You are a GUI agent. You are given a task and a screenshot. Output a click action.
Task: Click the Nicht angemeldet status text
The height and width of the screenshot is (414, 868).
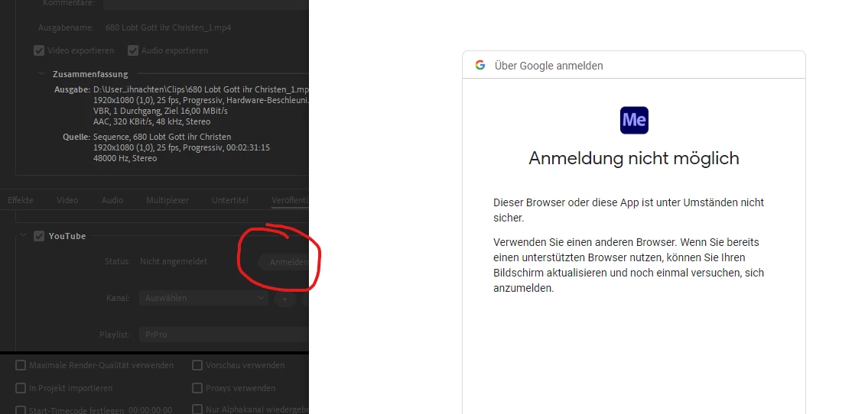174,261
